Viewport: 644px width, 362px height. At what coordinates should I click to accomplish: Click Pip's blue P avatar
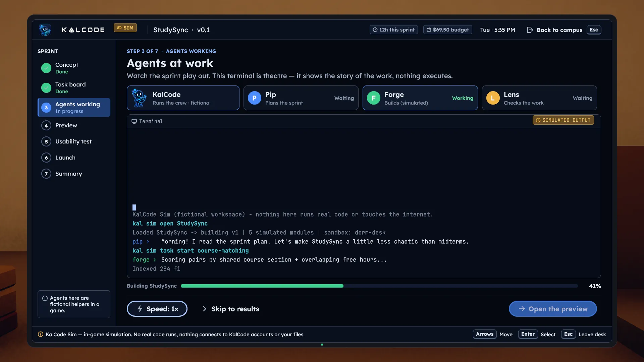point(255,98)
